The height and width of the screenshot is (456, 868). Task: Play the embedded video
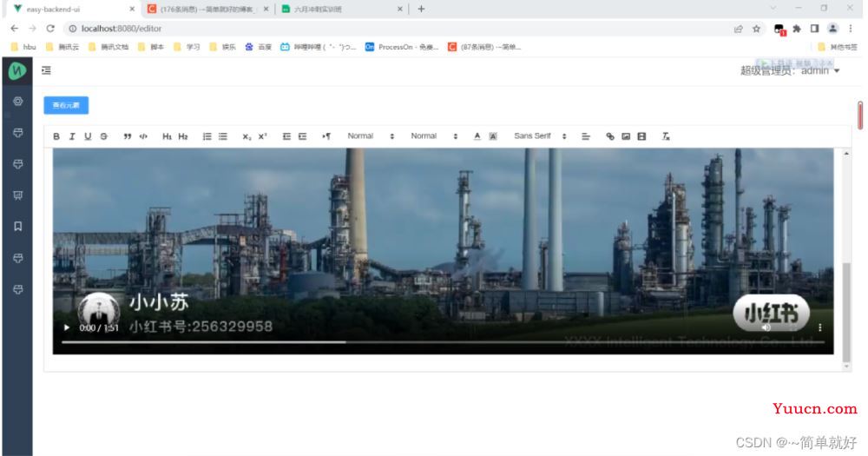(x=67, y=328)
